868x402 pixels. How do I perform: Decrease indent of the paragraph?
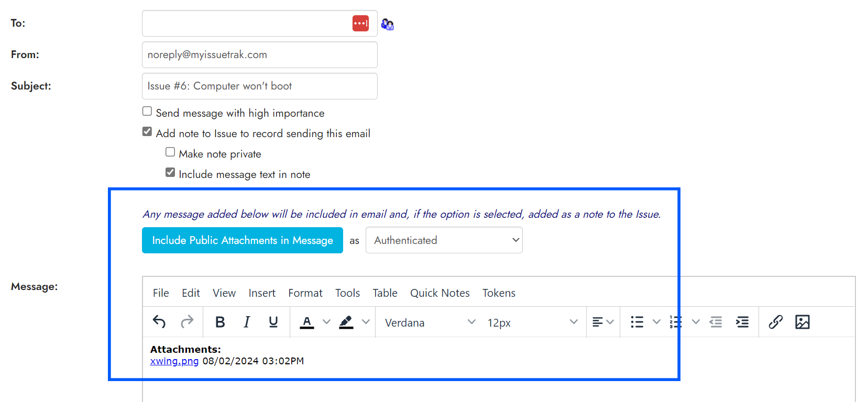716,322
